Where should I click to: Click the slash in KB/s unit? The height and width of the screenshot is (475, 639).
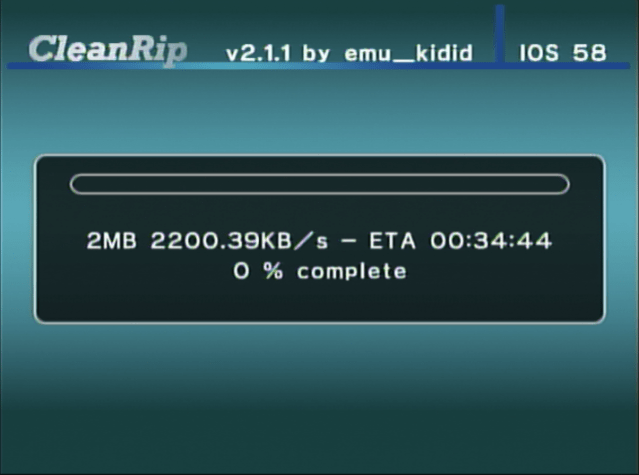(304, 240)
